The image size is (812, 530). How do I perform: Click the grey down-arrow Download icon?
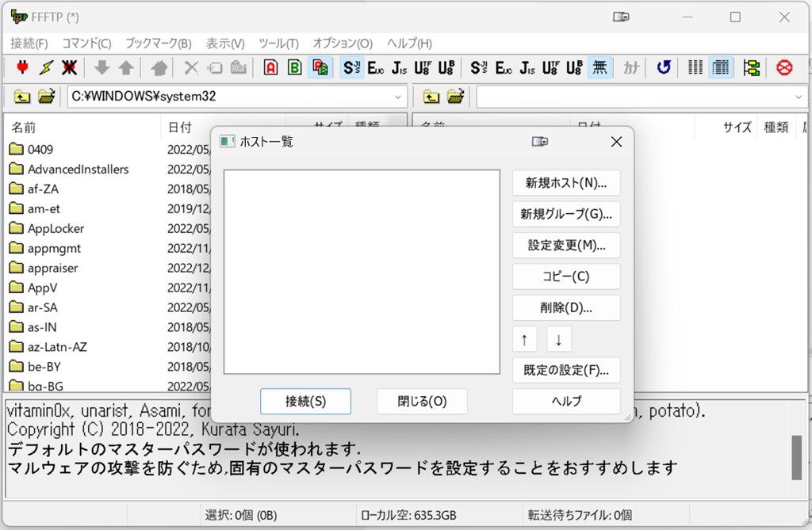[x=102, y=68]
